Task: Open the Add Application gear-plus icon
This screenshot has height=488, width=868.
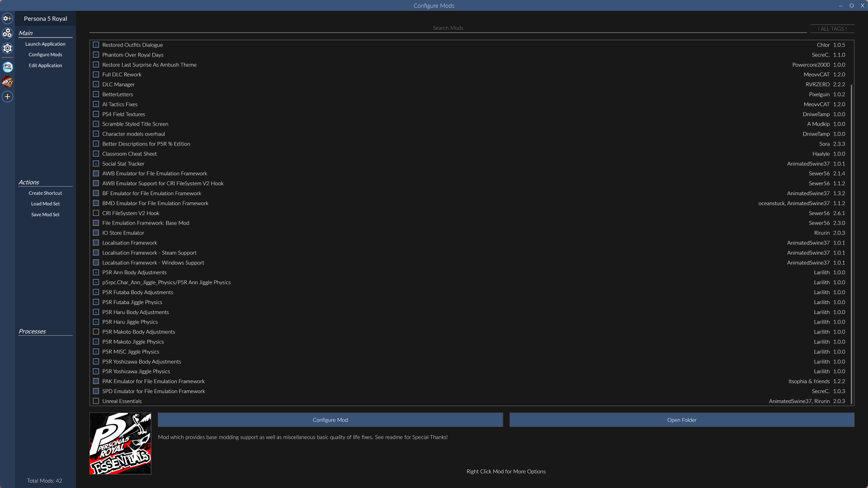Action: pyautogui.click(x=7, y=19)
